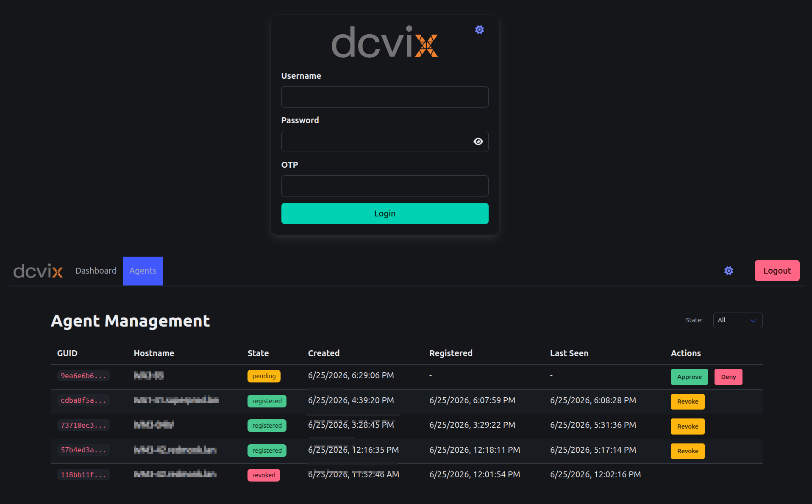Switch to the Dashboard tab
This screenshot has height=504, width=812.
[x=96, y=271]
